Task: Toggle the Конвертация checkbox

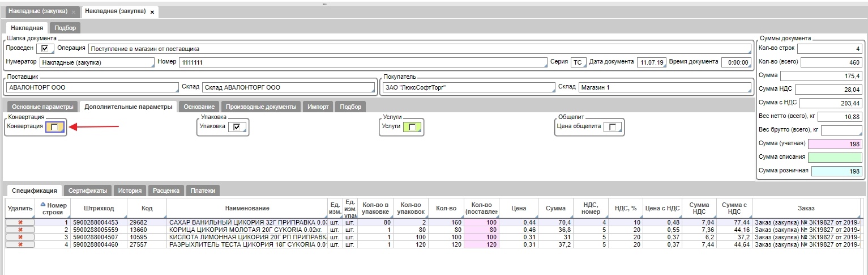Action: 54,127
